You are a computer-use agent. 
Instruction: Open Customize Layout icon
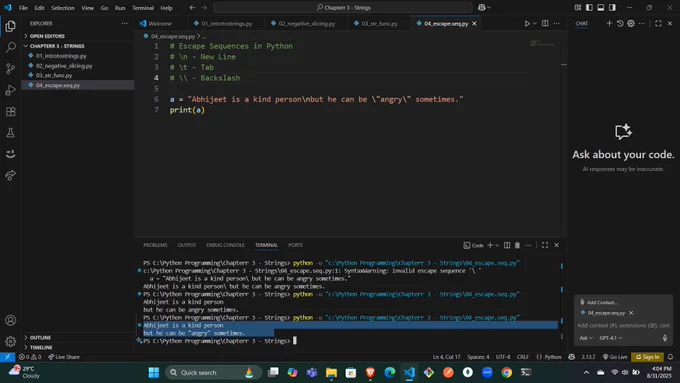pyautogui.click(x=578, y=7)
